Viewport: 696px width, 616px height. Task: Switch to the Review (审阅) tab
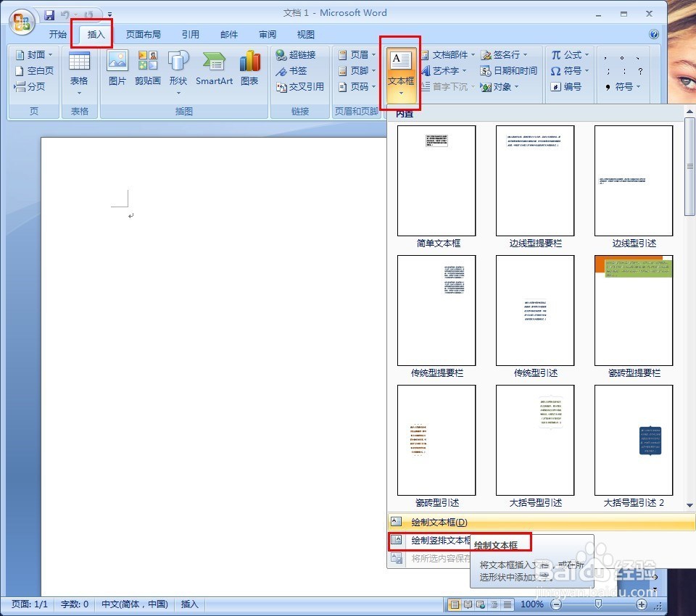click(x=268, y=35)
